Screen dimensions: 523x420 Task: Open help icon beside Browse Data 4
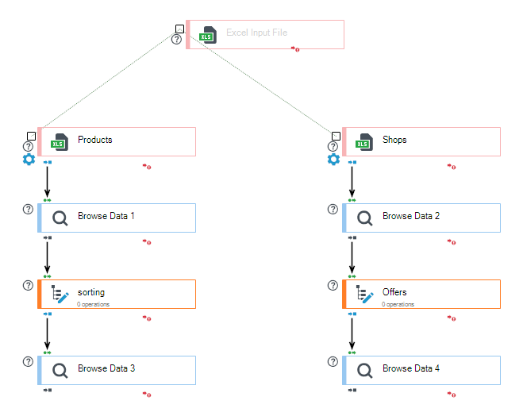pos(333,361)
